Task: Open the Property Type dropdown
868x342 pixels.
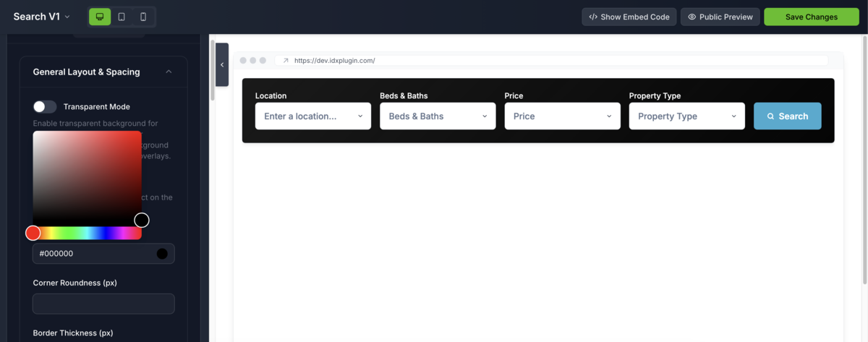Action: click(686, 116)
